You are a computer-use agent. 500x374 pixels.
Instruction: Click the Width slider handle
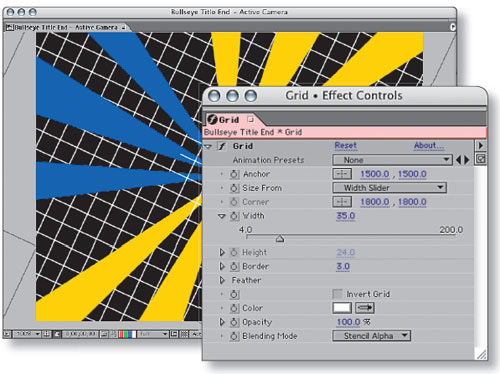tap(280, 239)
